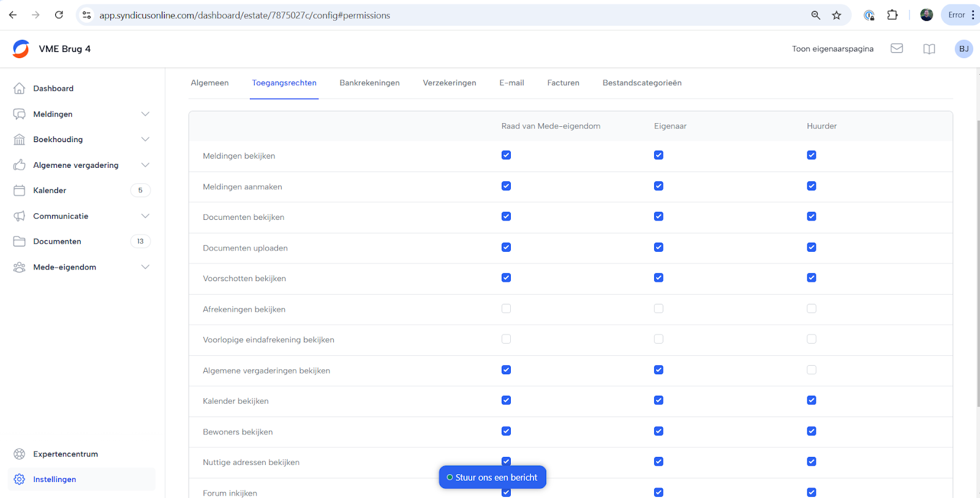
Task: Click the Instellingen gear icon
Action: (x=20, y=479)
